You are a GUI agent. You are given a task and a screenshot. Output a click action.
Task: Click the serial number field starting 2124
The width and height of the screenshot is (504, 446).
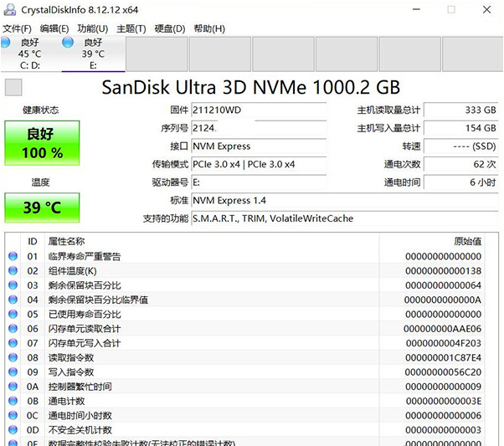pos(259,128)
